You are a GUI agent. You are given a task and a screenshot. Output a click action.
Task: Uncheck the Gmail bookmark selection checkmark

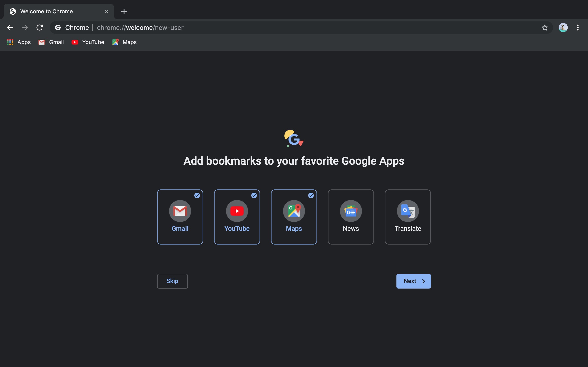tap(197, 195)
